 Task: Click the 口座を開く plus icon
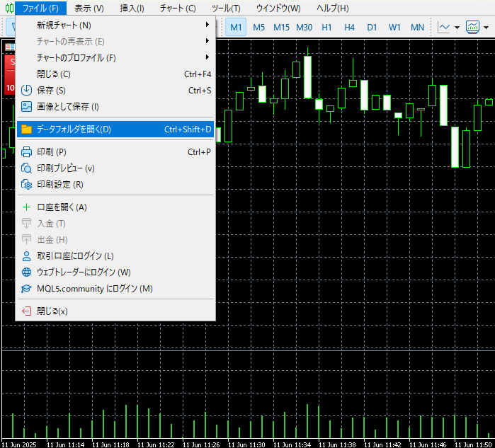(x=27, y=207)
